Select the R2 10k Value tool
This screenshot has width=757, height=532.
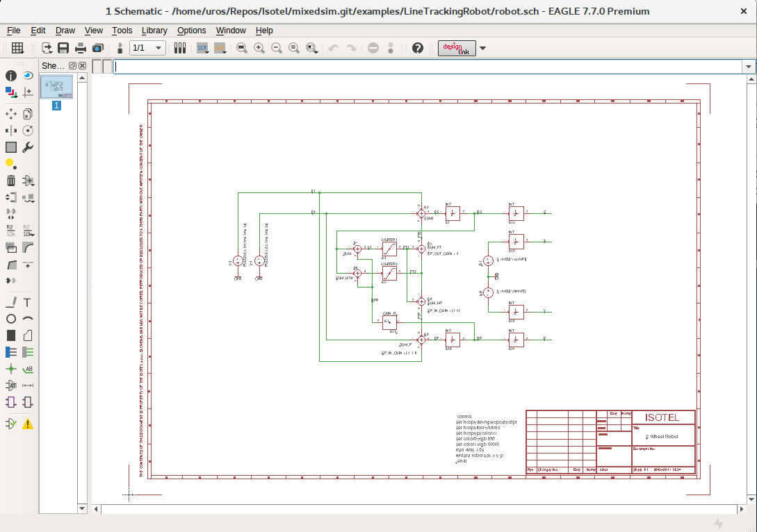coord(28,231)
